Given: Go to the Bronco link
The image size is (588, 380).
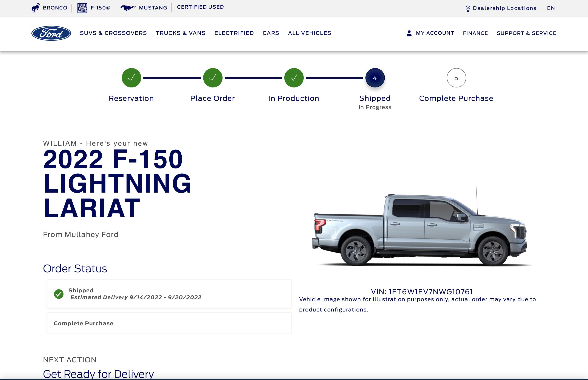Looking at the screenshot, I should (55, 8).
